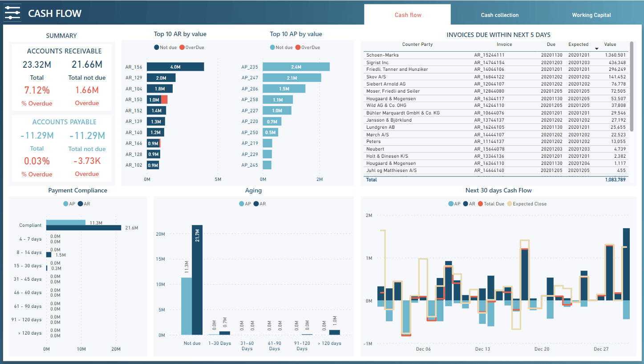Click the sort arrow under the Expected column
This screenshot has width=644, height=364.
pos(596,49)
